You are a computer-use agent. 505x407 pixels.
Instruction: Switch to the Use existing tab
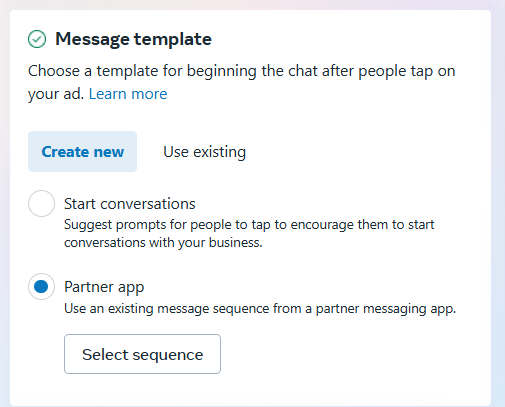pos(204,152)
